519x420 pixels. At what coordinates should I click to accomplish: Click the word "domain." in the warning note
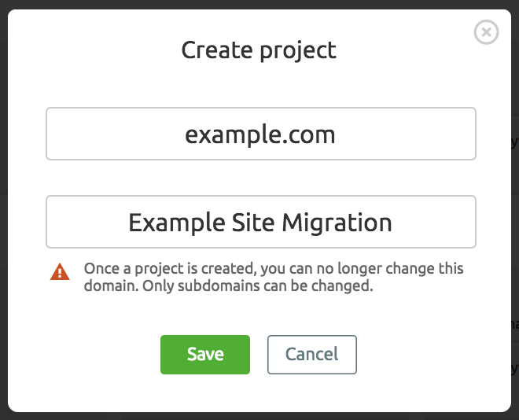109,286
